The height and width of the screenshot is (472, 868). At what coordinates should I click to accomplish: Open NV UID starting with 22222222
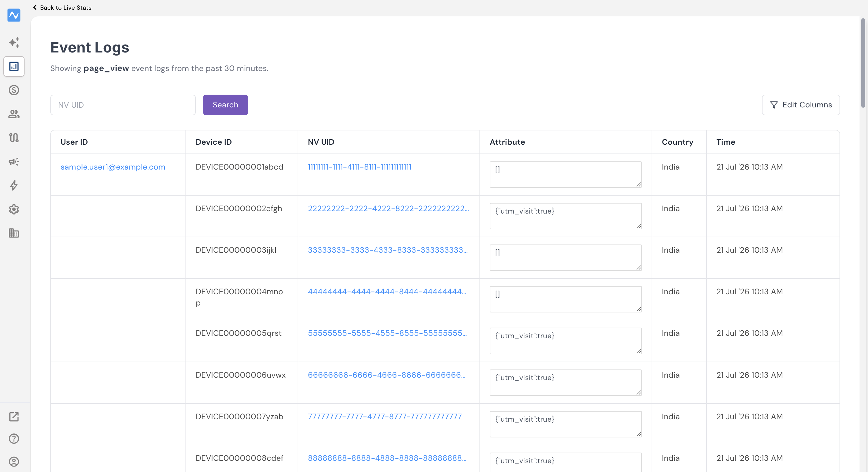(388, 208)
